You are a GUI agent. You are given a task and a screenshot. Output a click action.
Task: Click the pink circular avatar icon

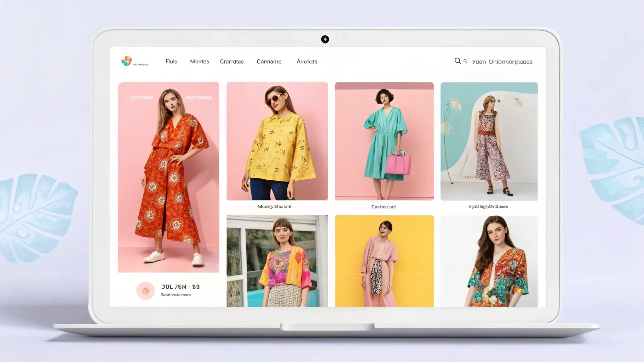[x=145, y=291]
